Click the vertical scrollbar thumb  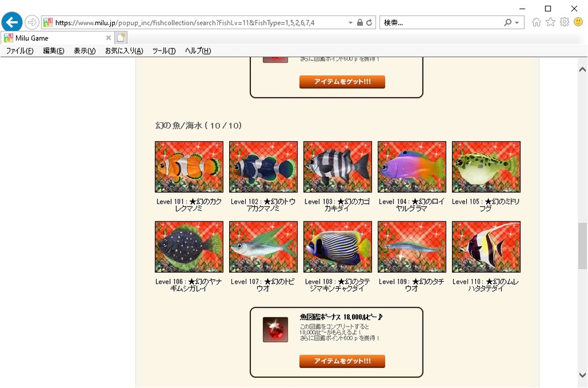click(x=582, y=246)
